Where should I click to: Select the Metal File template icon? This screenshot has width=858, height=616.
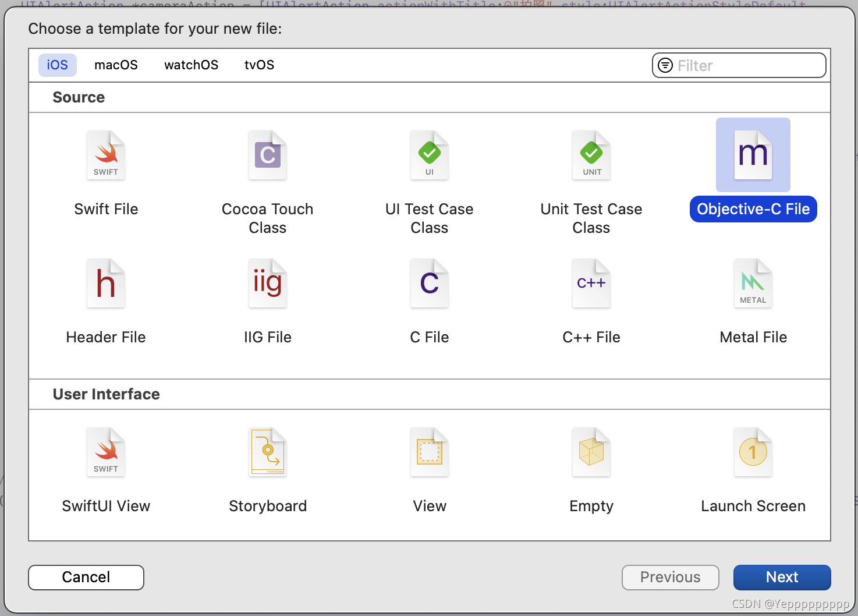[x=753, y=283]
